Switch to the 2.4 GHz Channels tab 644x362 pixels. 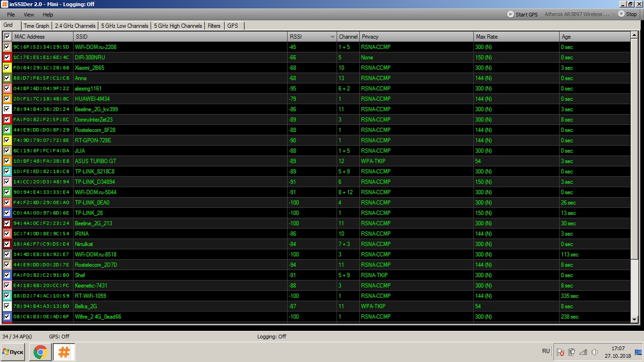[75, 26]
